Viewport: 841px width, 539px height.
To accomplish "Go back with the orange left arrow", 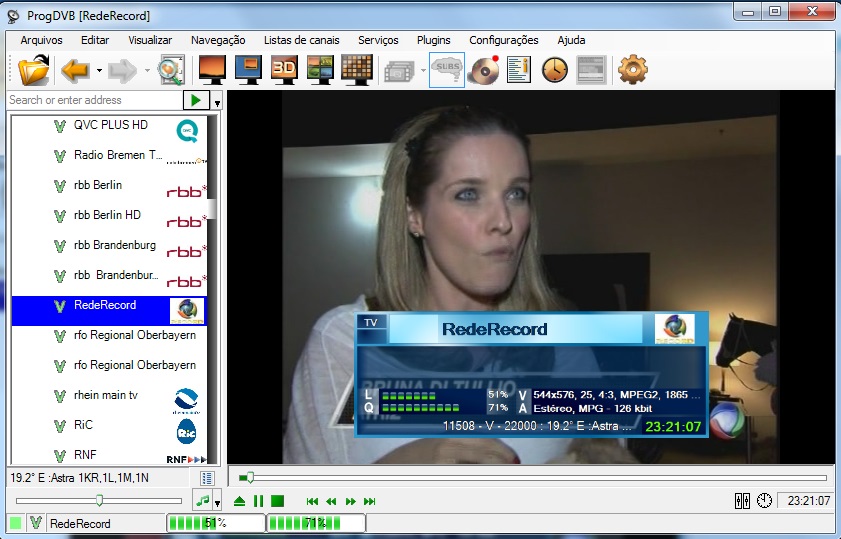I will 75,70.
